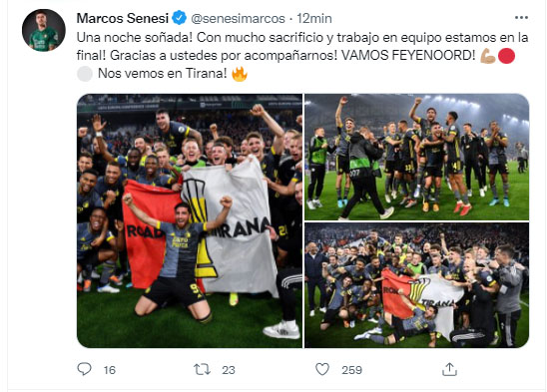The image size is (547, 392).
Task: Click the retweet arrows icon
Action: pyautogui.click(x=203, y=369)
